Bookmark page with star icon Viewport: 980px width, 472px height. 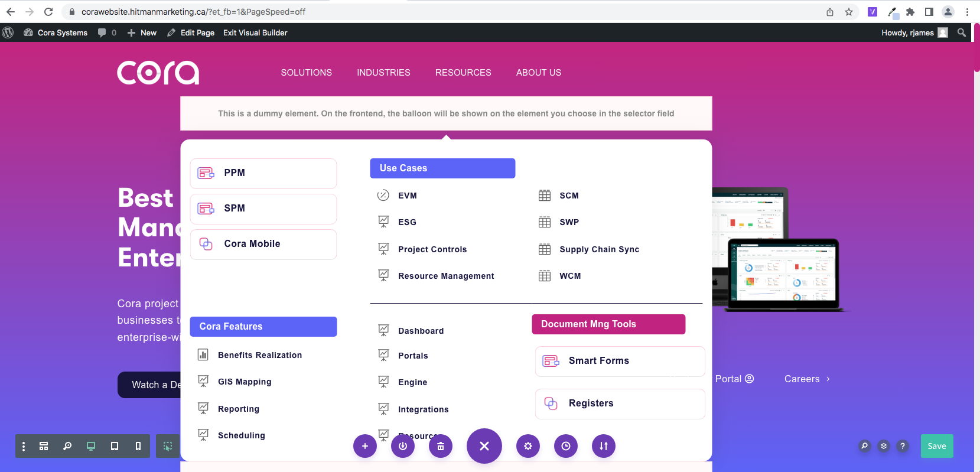[x=849, y=12]
